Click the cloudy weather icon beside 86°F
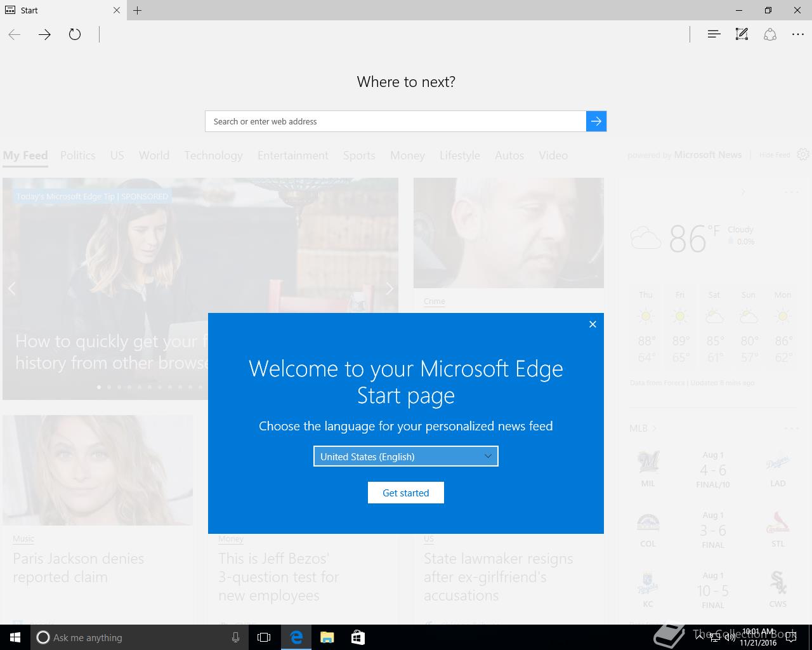812x650 pixels. pos(646,239)
